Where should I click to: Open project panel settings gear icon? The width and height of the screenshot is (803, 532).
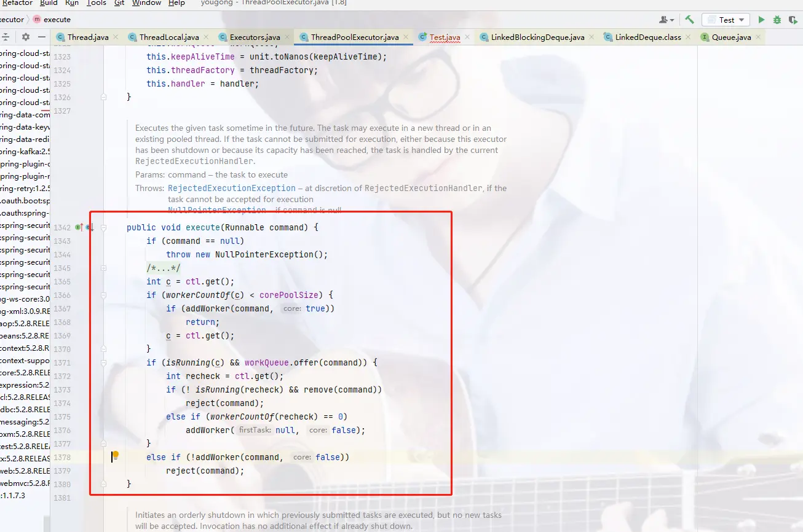click(26, 37)
